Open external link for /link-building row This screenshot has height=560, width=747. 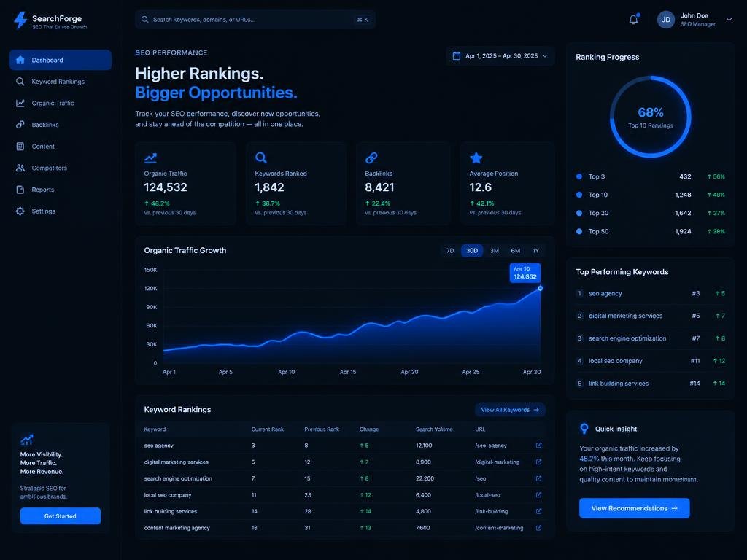click(539, 511)
